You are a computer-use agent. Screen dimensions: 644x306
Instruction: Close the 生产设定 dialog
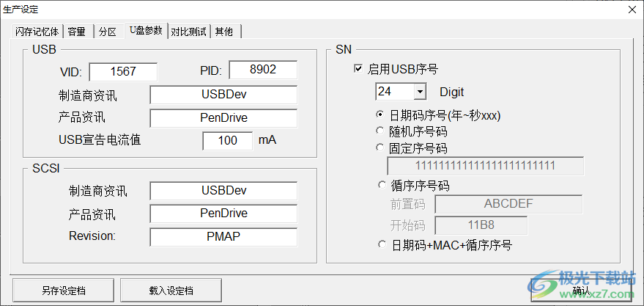[632, 10]
